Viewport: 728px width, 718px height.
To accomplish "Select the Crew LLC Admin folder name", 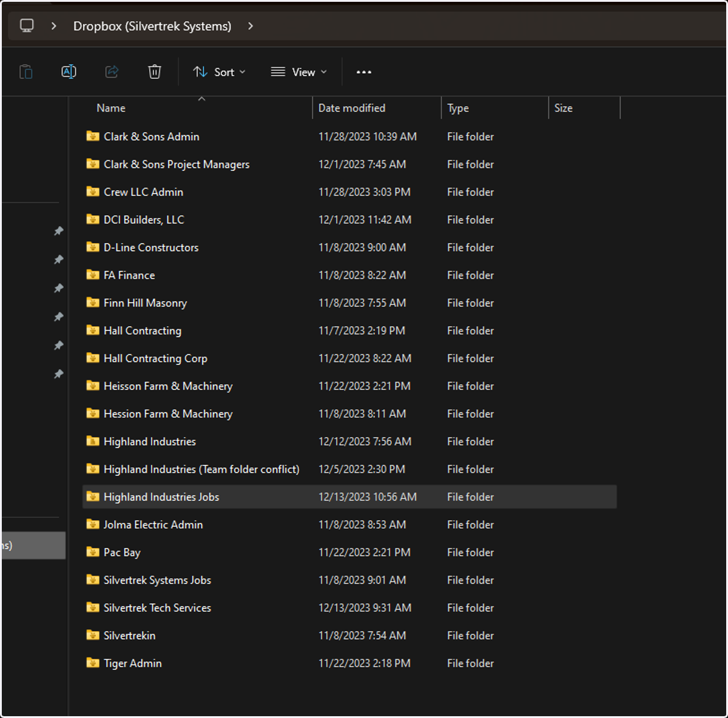I will point(143,192).
